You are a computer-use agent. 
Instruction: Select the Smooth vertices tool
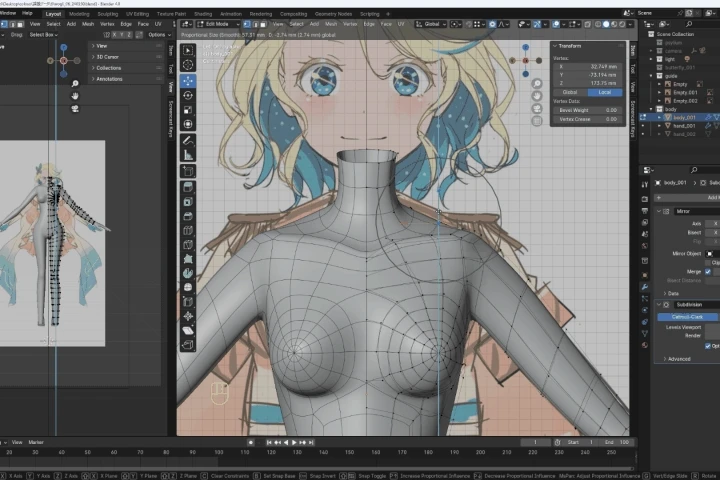coord(188,287)
